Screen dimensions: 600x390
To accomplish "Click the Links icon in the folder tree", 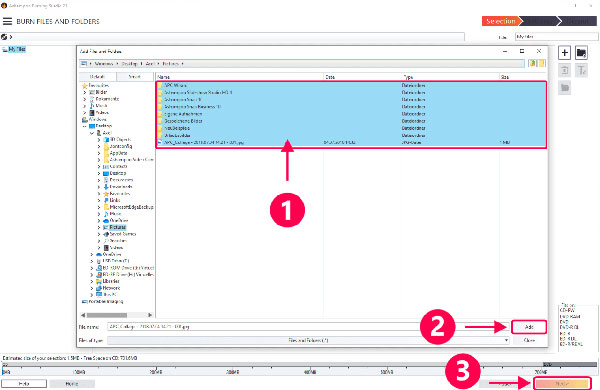I will pyautogui.click(x=106, y=200).
